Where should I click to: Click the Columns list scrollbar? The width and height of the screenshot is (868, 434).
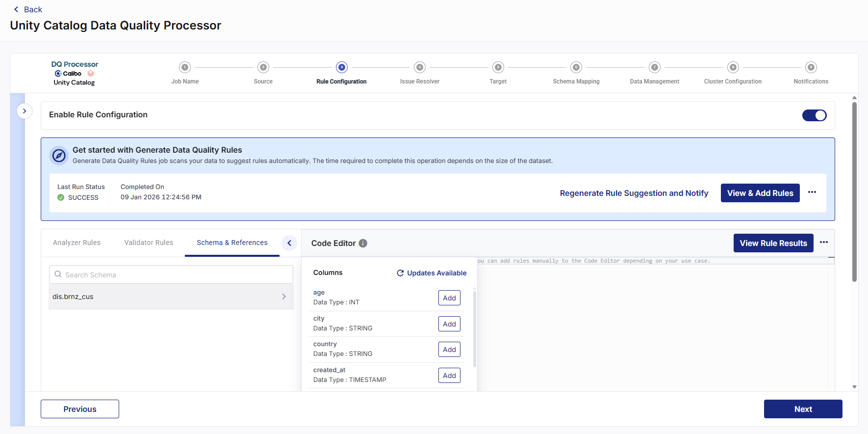474,329
